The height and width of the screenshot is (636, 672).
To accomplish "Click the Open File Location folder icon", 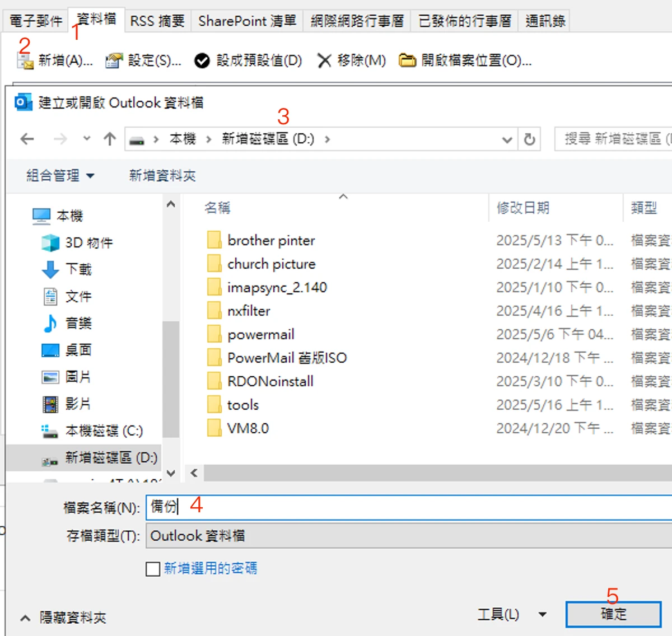I will (x=407, y=60).
